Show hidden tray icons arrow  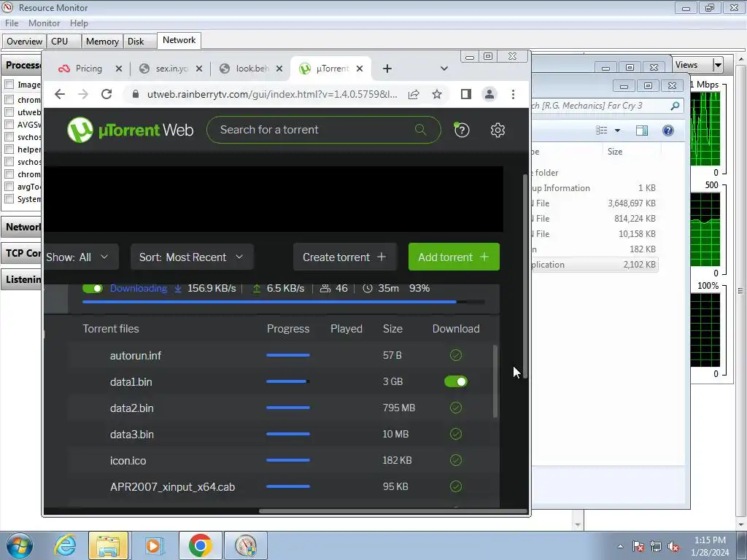click(620, 547)
